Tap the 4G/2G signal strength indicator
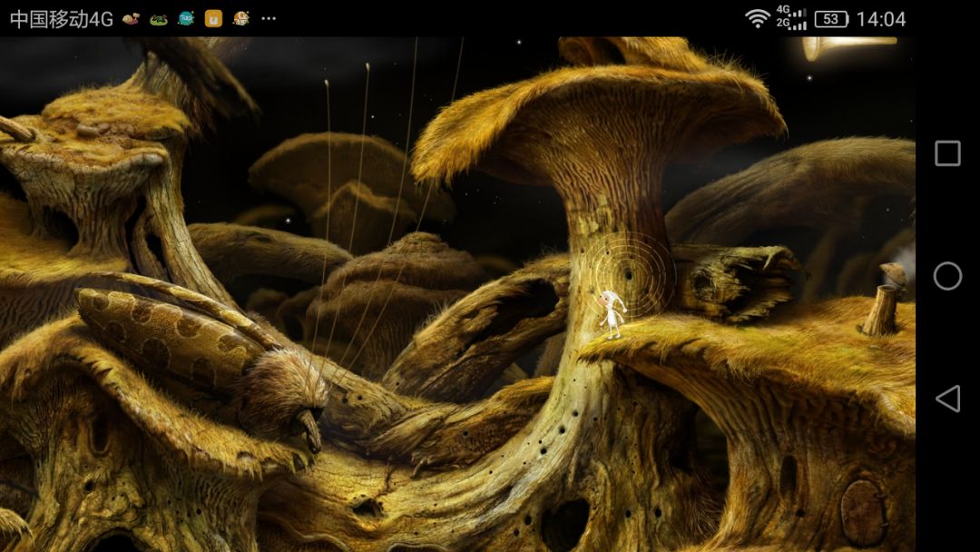Image resolution: width=980 pixels, height=552 pixels. click(791, 18)
